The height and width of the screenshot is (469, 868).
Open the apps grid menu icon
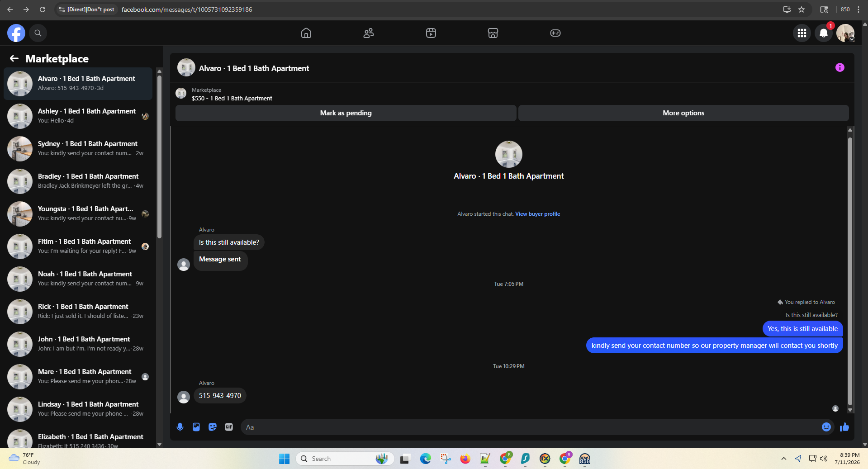click(x=802, y=33)
